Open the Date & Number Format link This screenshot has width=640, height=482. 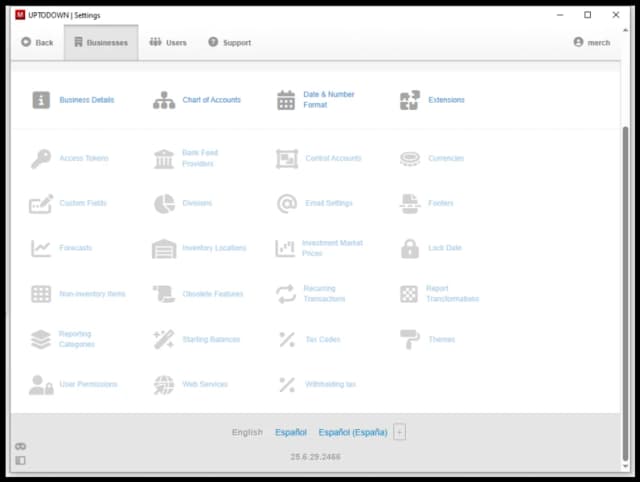(x=329, y=100)
